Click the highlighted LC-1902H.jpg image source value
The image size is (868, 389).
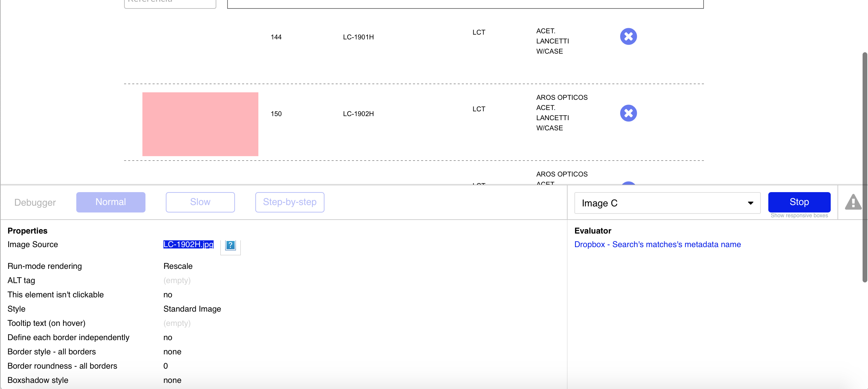(x=189, y=244)
